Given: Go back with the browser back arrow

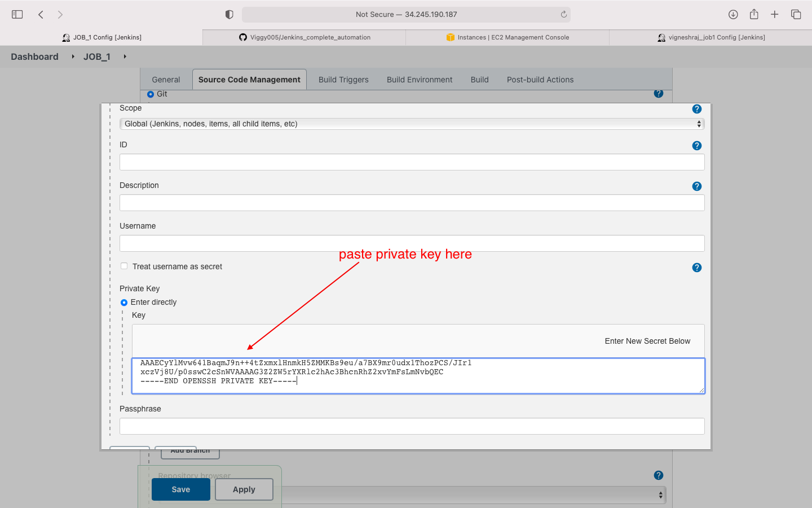Looking at the screenshot, I should 41,15.
